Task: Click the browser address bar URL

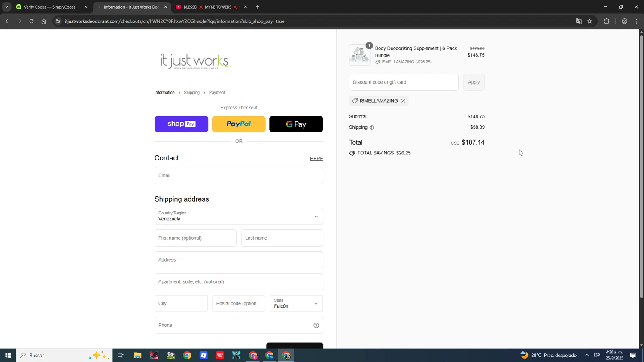Action: tap(174, 21)
